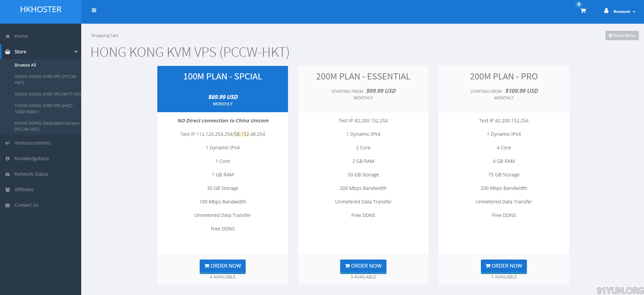
Task: Open Affiliates page
Action: [x=24, y=190]
